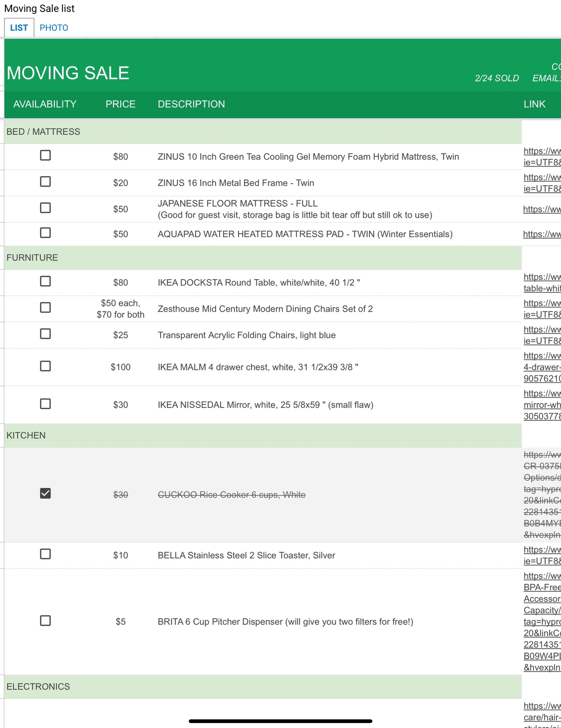
Task: Select the AVAILABILITY column header
Action: (45, 104)
